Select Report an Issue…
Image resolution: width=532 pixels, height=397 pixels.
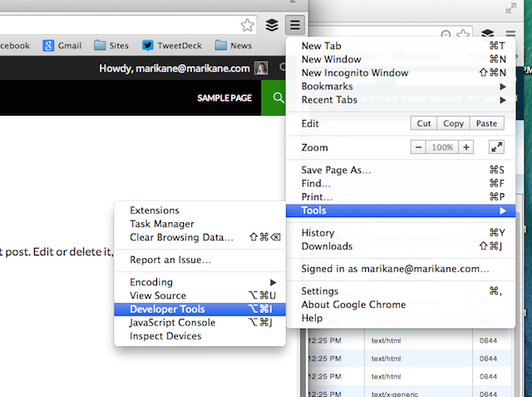tap(199, 260)
